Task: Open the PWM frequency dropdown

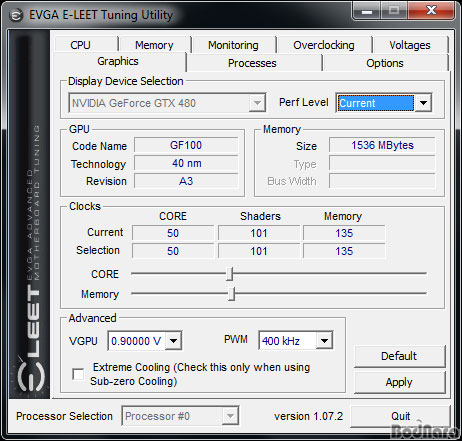Action: (324, 341)
